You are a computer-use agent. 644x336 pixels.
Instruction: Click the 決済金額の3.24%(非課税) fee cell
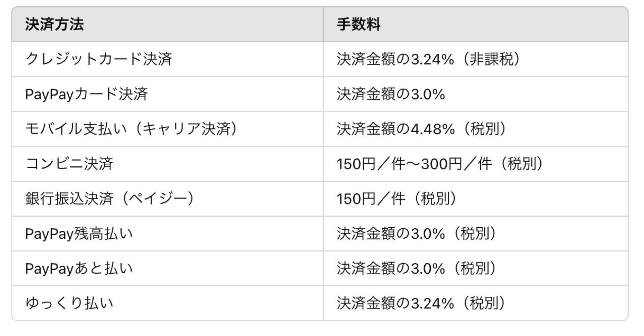pyautogui.click(x=475, y=59)
